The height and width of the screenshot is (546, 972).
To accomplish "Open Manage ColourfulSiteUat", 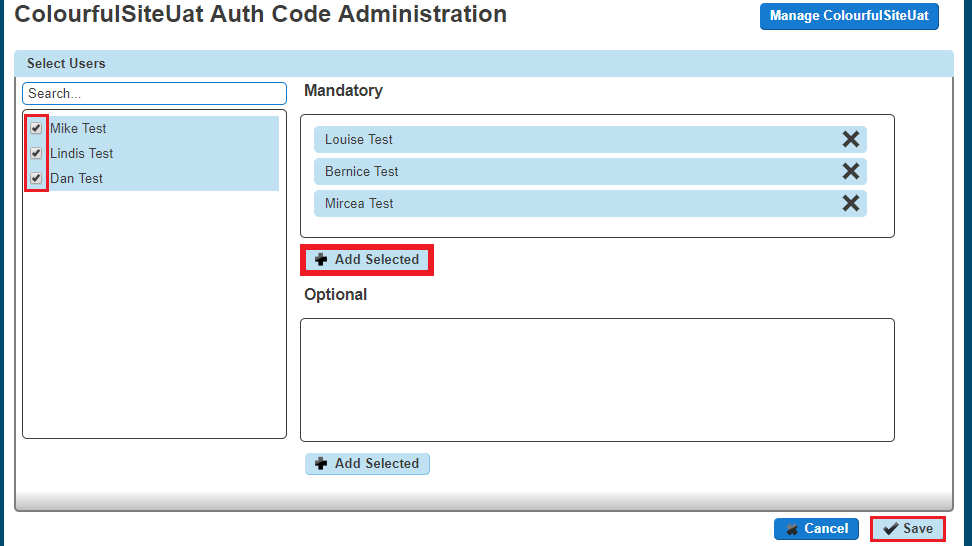I will point(849,16).
